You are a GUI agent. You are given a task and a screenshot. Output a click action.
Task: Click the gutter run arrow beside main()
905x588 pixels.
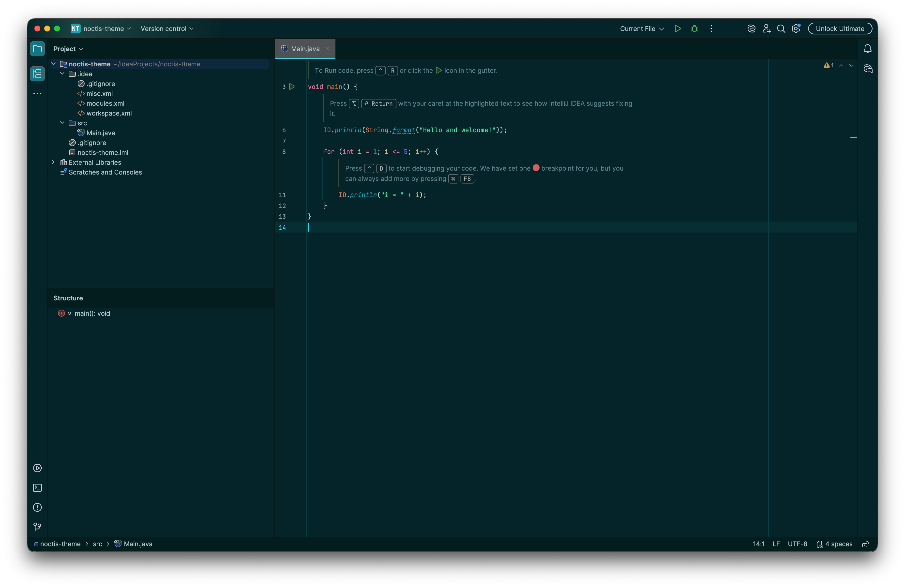tap(292, 87)
